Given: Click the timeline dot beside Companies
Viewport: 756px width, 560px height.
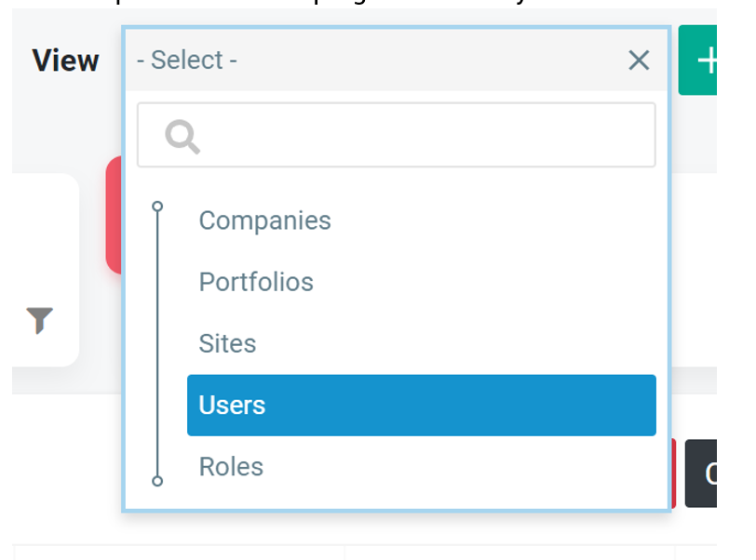Looking at the screenshot, I should 156,206.
